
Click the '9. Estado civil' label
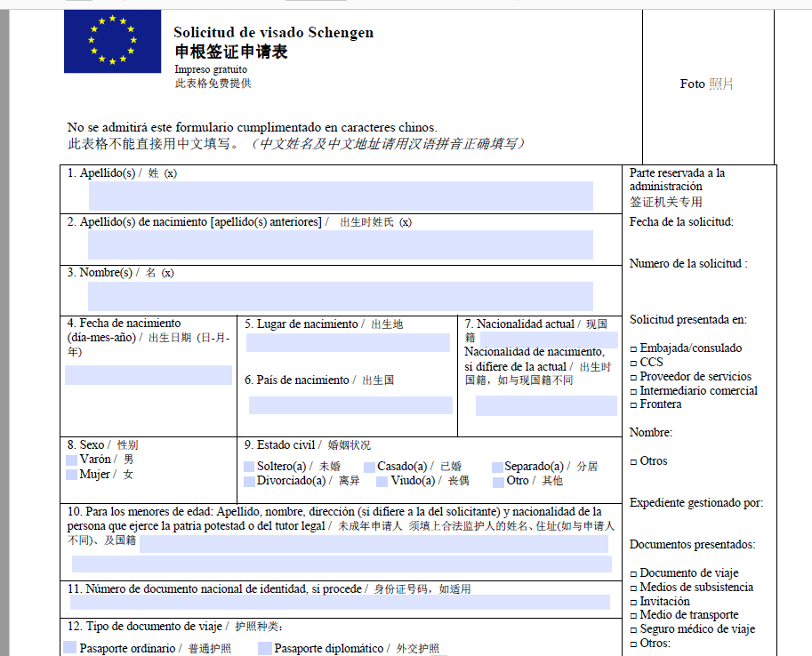pos(279,445)
